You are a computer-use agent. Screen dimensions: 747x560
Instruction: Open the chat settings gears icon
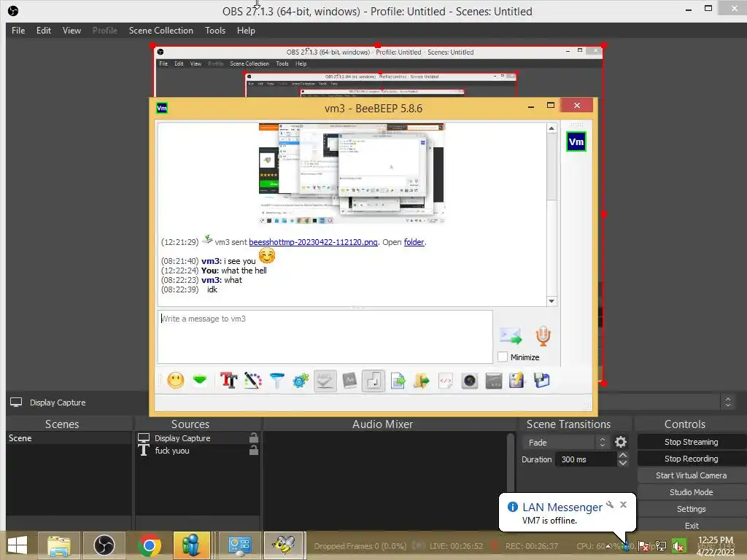coord(301,381)
